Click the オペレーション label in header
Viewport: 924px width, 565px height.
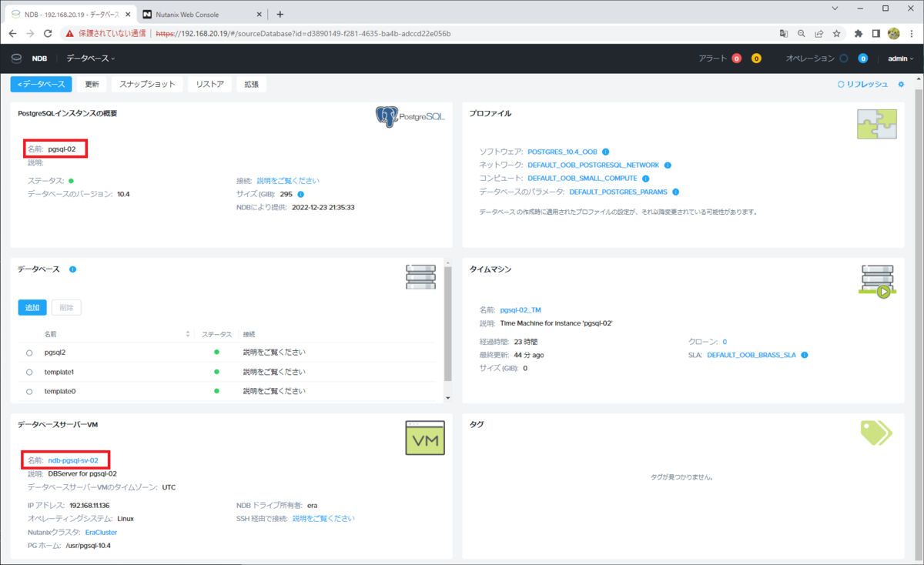coord(810,59)
